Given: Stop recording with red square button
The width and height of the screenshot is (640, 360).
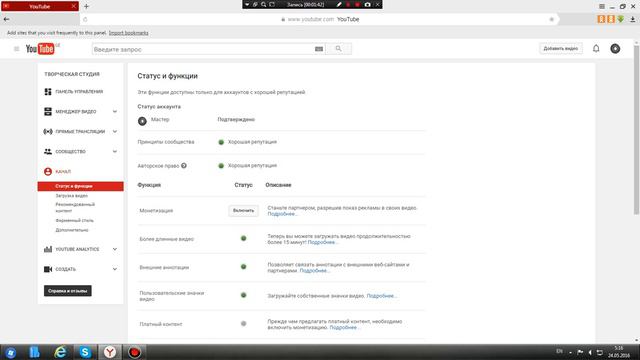Looking at the screenshot, I should [x=357, y=4].
